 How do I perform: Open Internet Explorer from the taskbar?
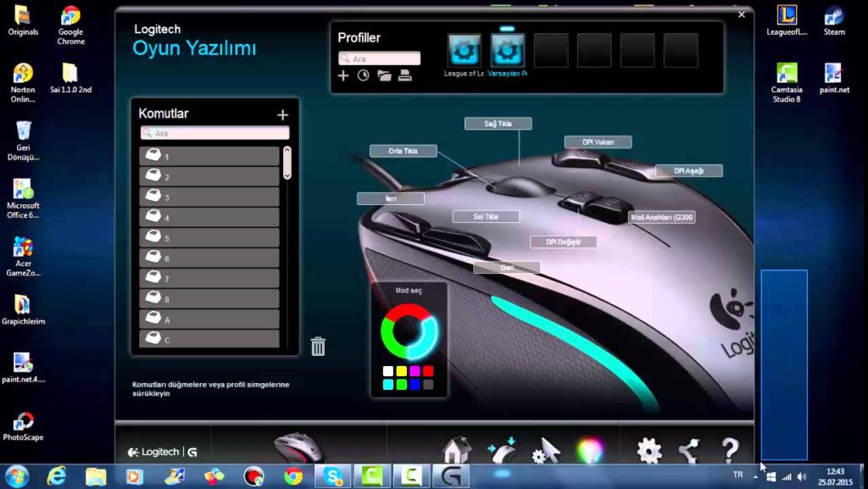pyautogui.click(x=57, y=476)
